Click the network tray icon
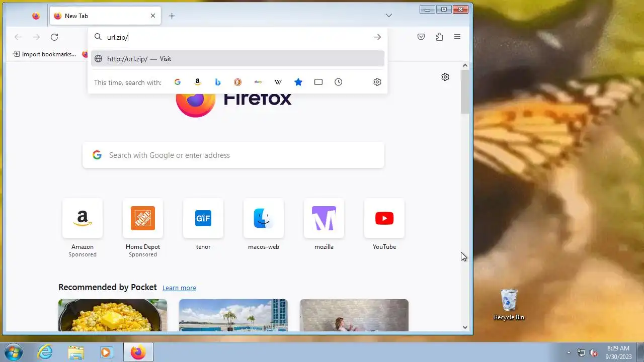Screen dimensions: 644x362 pos(581,352)
